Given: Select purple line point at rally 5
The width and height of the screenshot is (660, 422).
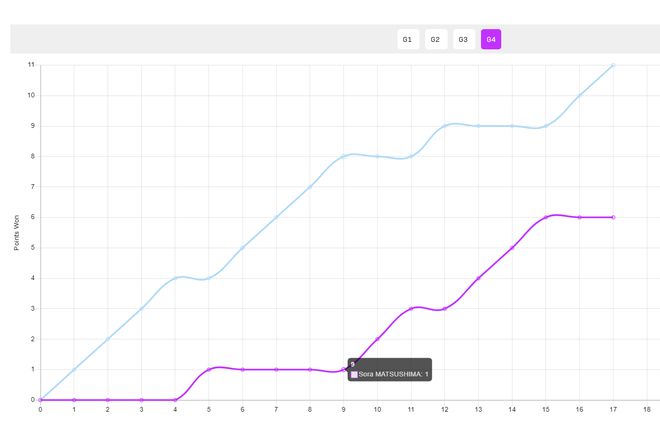Looking at the screenshot, I should tap(209, 369).
